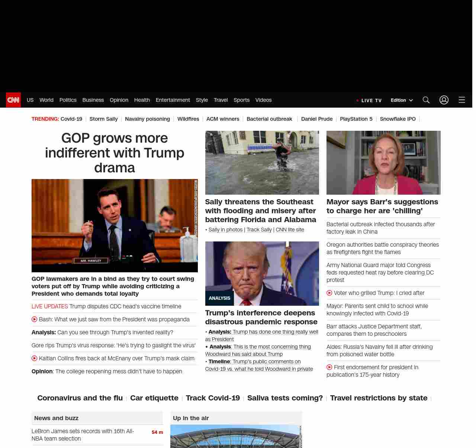
Task: Click the Senator Hawley hearing photo
Action: tap(115, 225)
